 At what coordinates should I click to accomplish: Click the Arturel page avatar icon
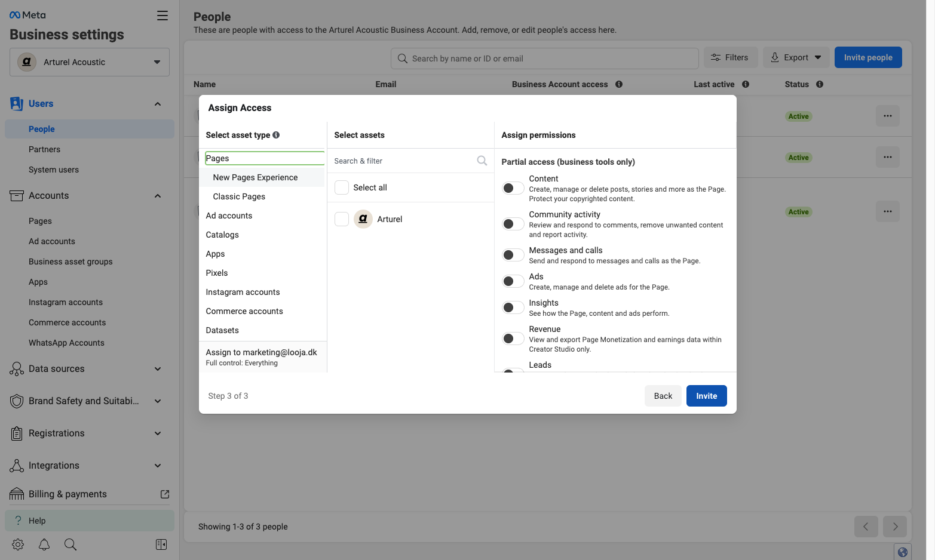click(x=363, y=219)
